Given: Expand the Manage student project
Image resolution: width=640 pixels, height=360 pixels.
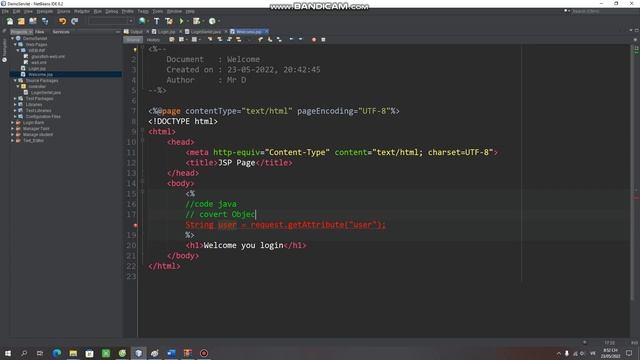Looking at the screenshot, I should pos(13,134).
